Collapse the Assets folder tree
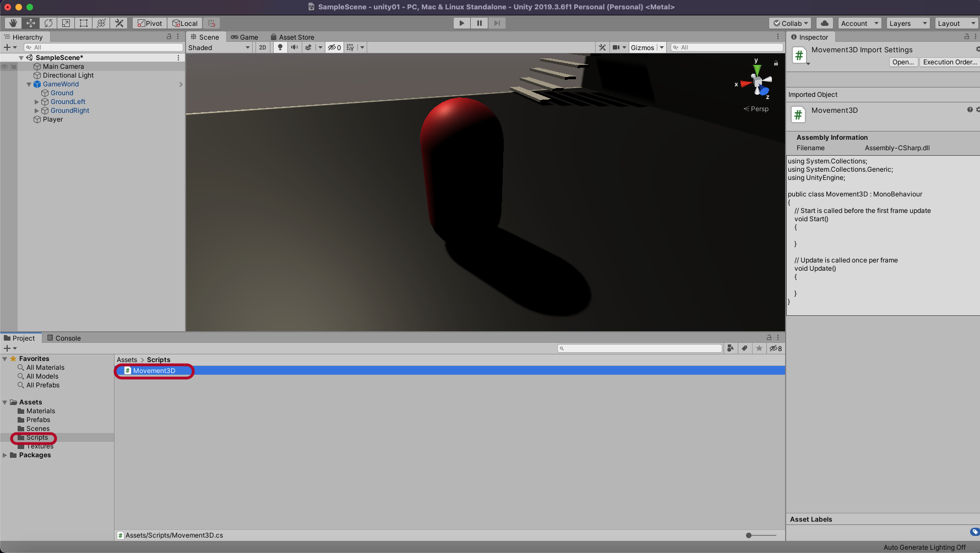This screenshot has width=980, height=553. point(5,402)
